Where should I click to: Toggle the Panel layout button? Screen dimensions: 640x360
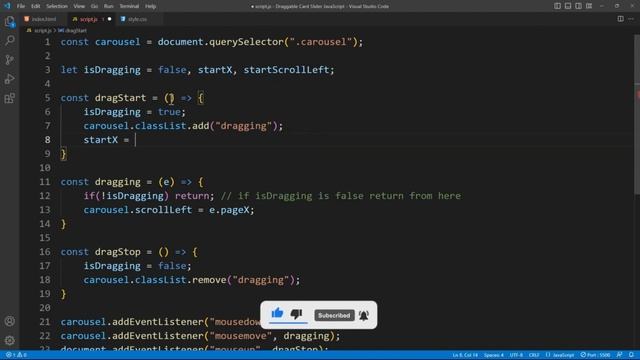568,6
